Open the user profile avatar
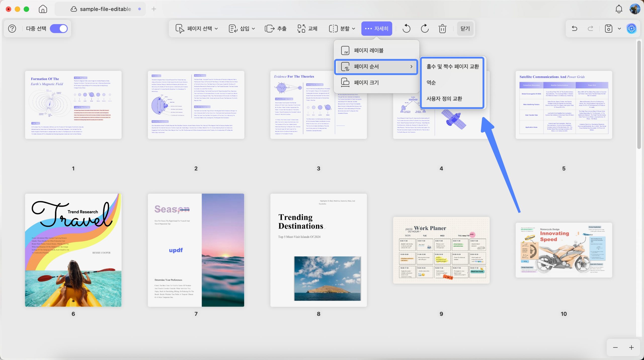The width and height of the screenshot is (644, 360). point(635,9)
